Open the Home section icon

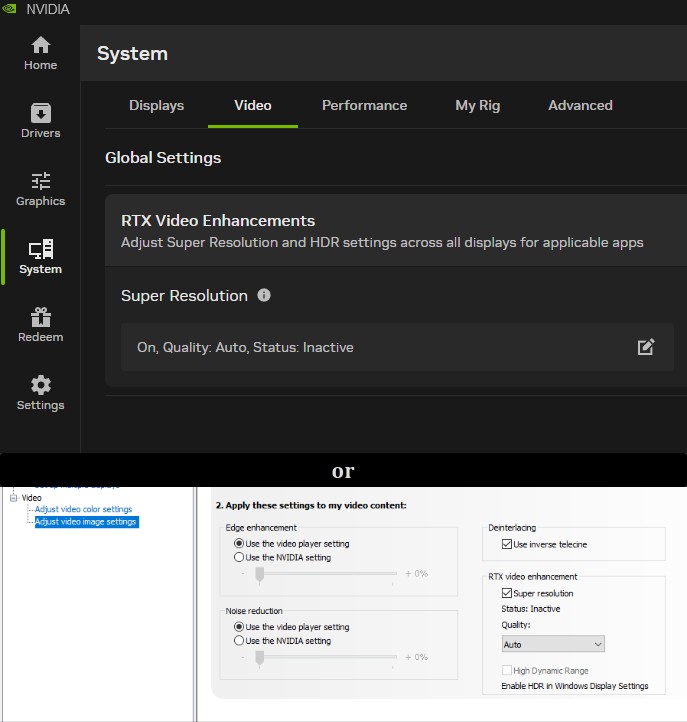(41, 45)
